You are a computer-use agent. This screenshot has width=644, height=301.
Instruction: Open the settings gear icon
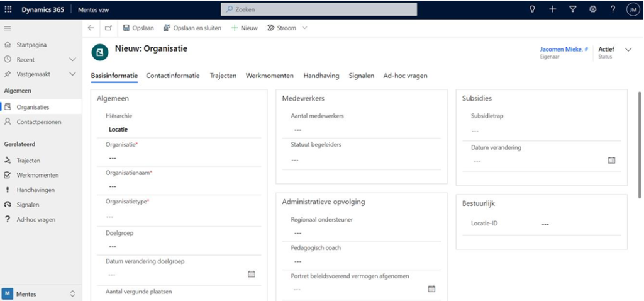pos(592,9)
